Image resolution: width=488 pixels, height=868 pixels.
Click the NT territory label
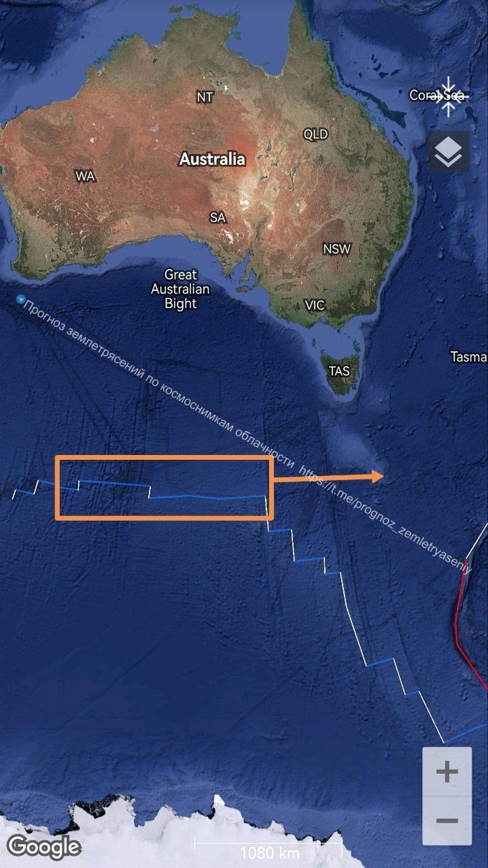click(205, 97)
